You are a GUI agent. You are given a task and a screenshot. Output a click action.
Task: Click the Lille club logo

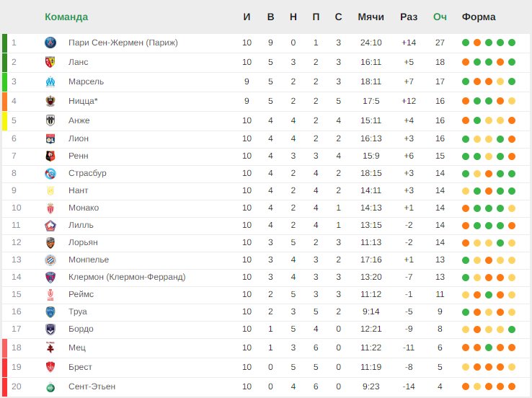point(50,225)
